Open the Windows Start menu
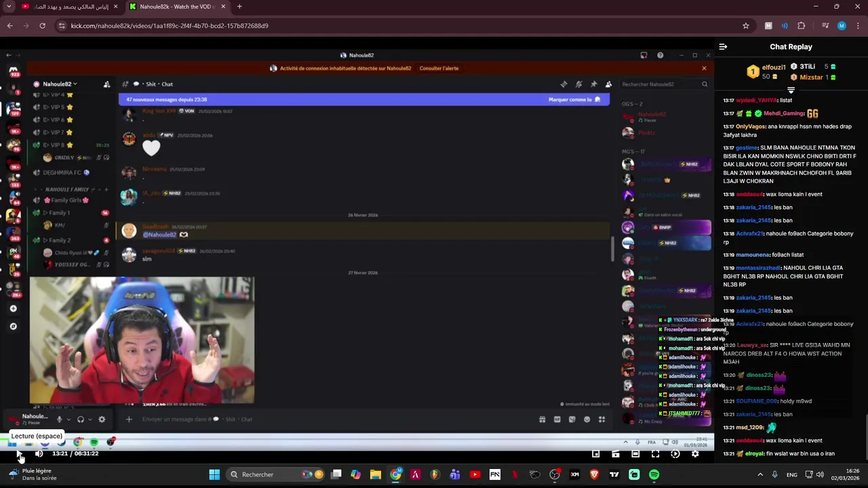 (x=214, y=474)
